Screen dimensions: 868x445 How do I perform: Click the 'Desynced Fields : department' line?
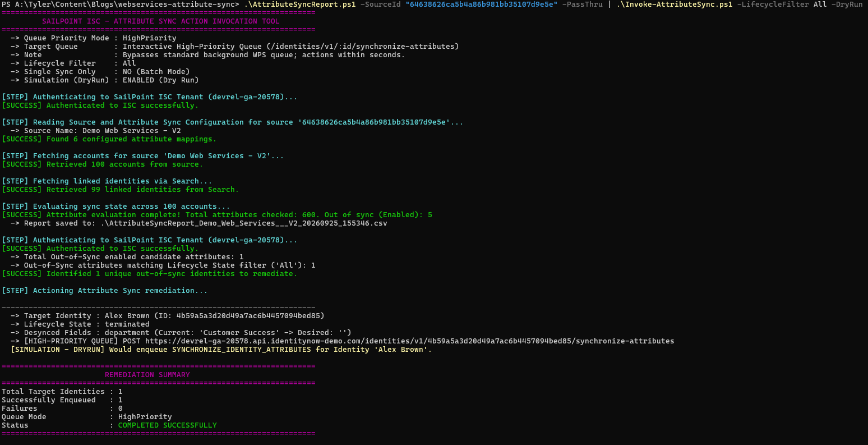(x=181, y=333)
